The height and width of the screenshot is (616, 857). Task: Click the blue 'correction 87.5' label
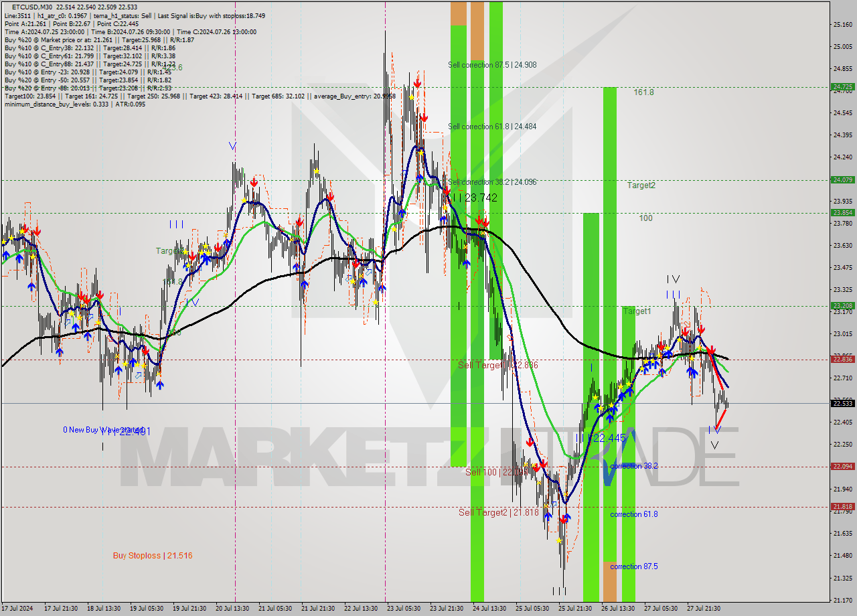(x=634, y=566)
